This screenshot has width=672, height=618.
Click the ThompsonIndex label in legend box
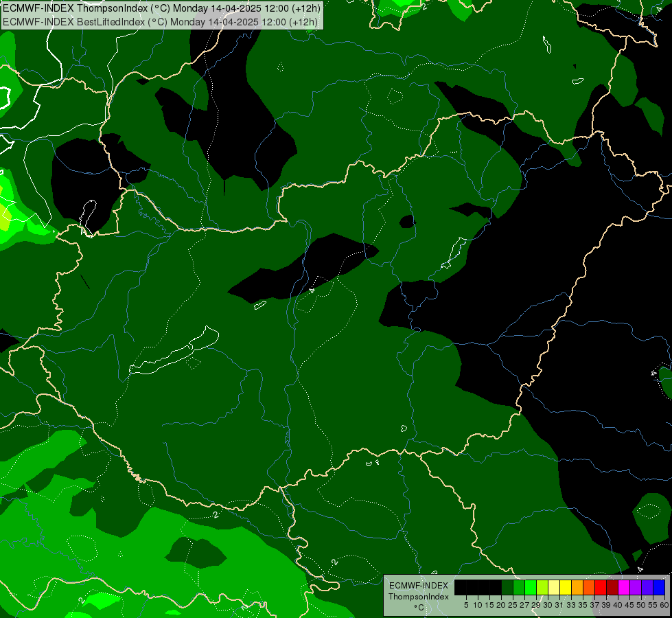click(x=419, y=597)
